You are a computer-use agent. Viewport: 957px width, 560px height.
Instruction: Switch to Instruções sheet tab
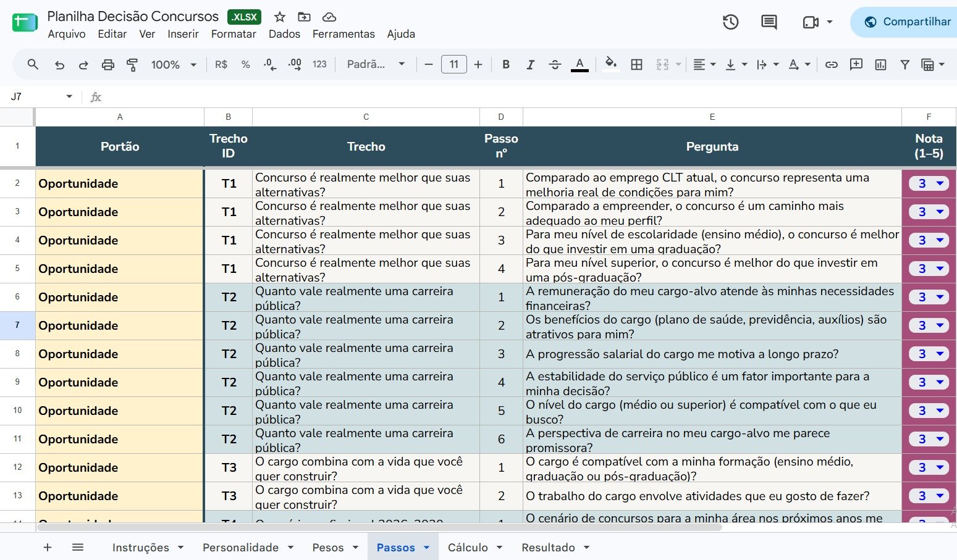click(x=141, y=547)
